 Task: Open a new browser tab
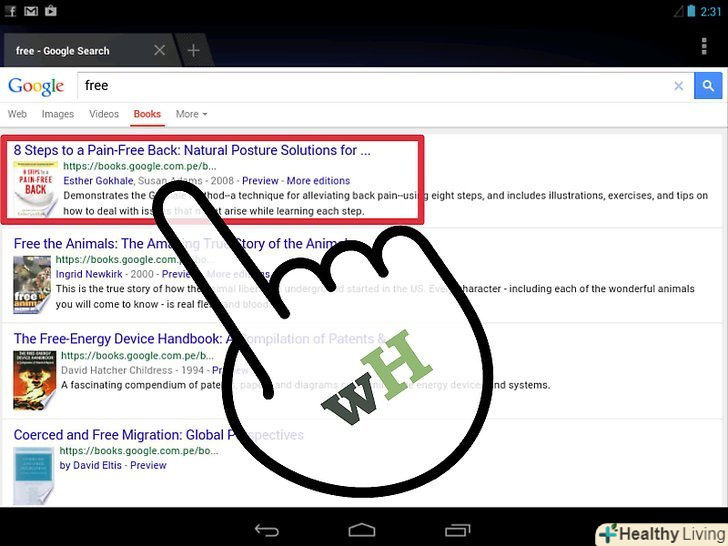click(193, 50)
